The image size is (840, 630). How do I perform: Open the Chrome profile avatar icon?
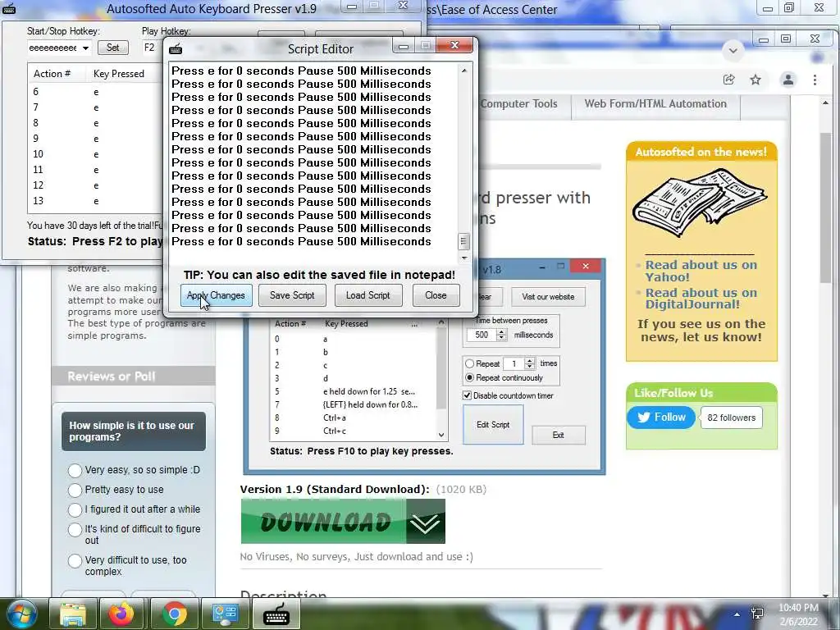[788, 80]
